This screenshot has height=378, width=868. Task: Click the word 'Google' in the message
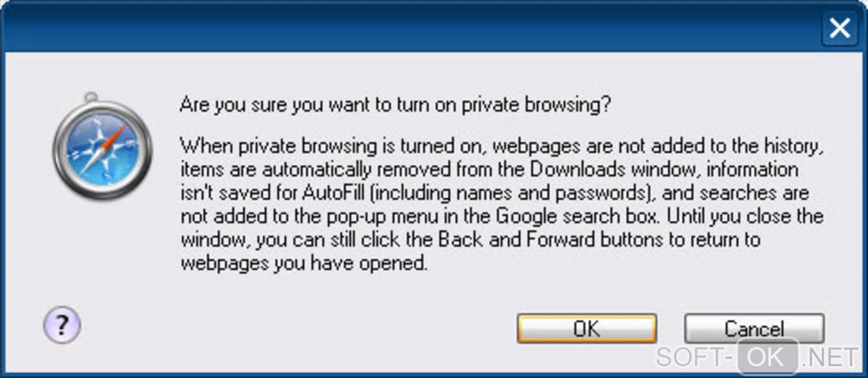tap(525, 217)
